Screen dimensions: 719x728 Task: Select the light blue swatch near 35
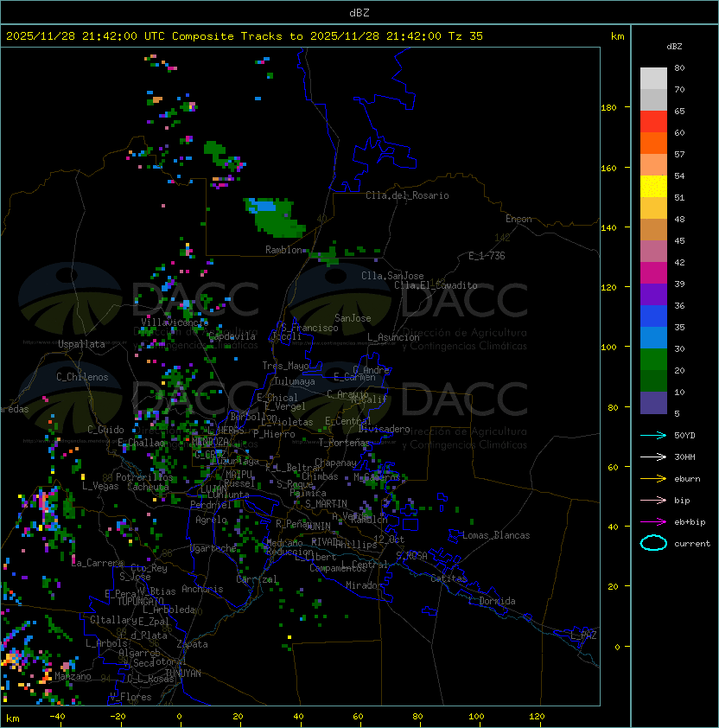(x=653, y=338)
